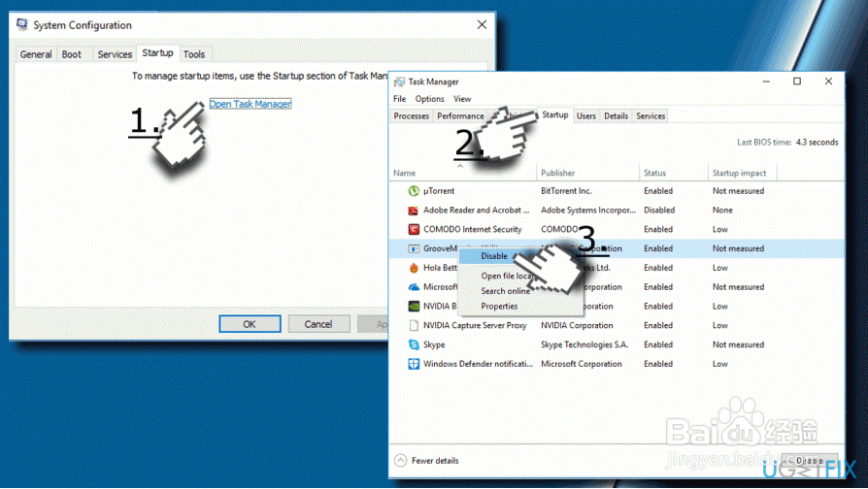This screenshot has height=489, width=868.
Task: Open the Boot tab in System Configuration
Action: click(72, 54)
